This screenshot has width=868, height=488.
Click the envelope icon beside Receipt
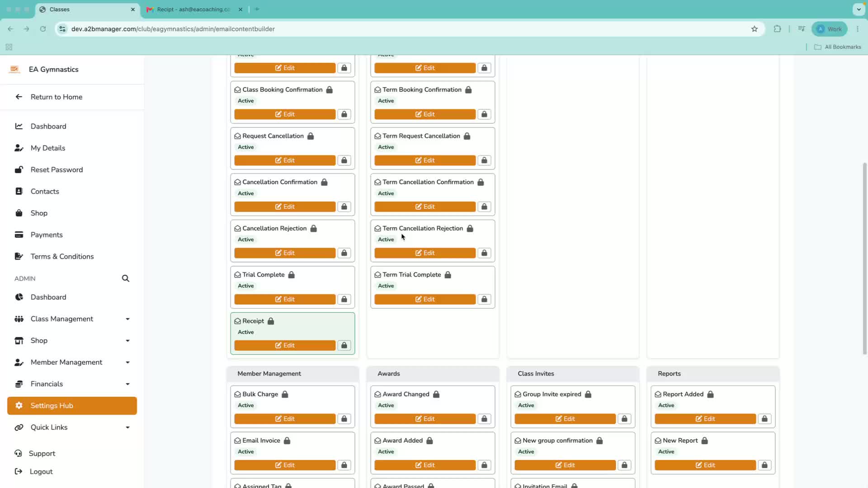pos(237,321)
